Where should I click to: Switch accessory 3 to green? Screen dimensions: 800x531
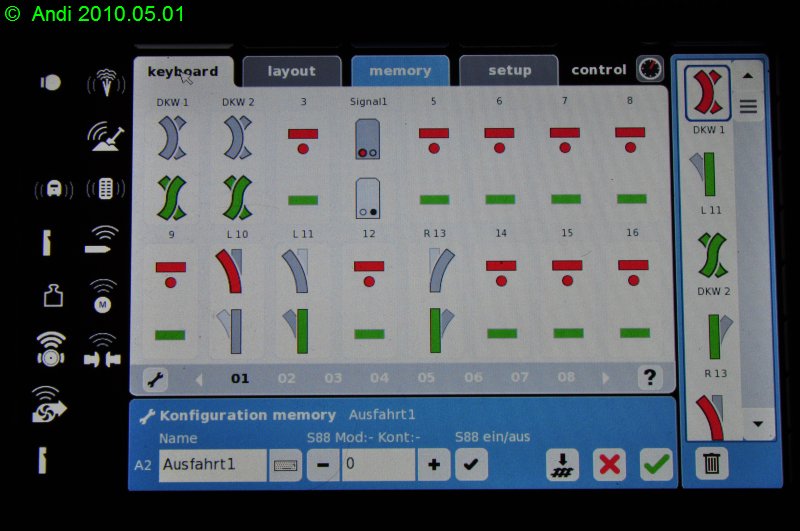pos(303,200)
